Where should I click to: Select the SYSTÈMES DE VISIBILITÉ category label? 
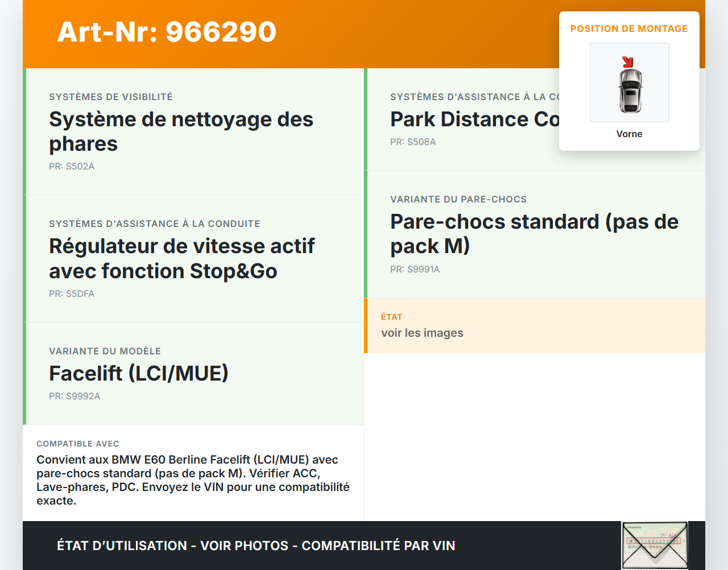(x=111, y=97)
